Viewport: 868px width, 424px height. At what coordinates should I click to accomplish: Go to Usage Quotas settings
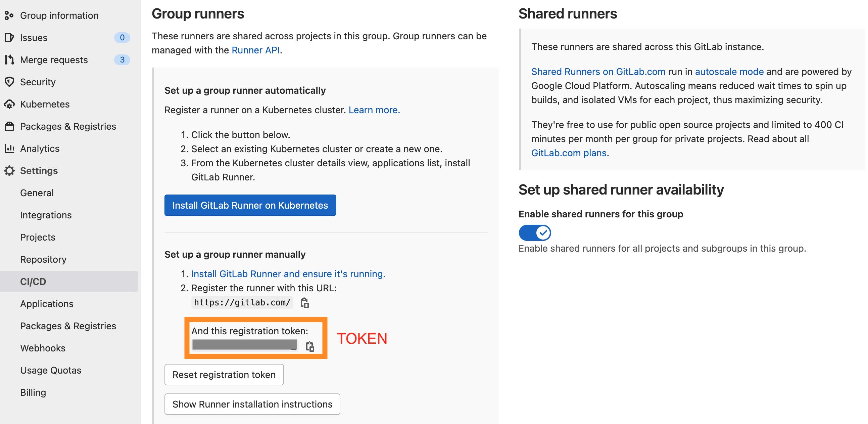51,370
